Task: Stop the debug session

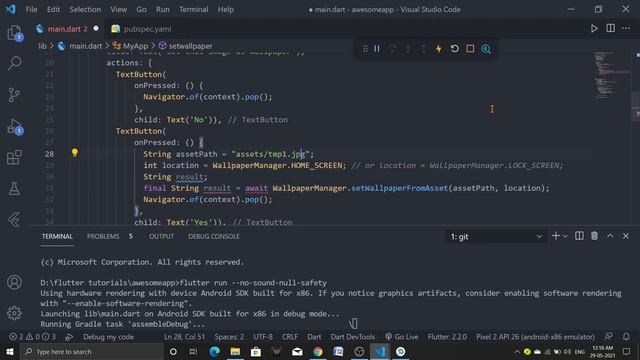Action: click(x=470, y=49)
